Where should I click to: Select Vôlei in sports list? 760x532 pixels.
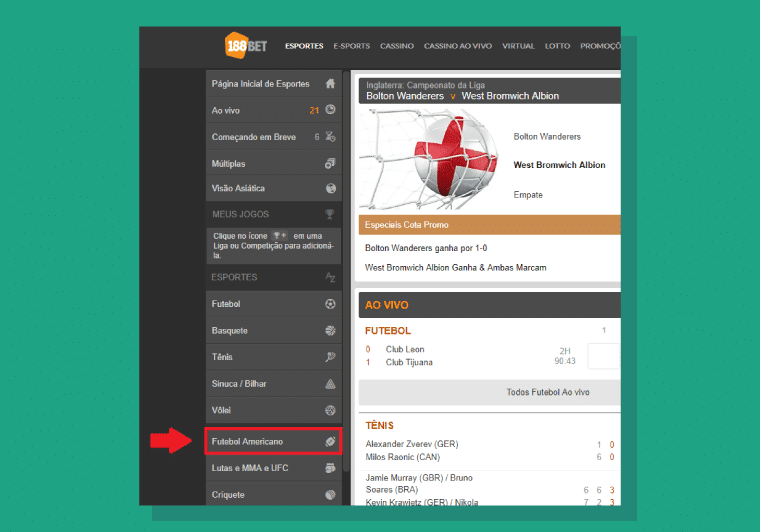point(274,410)
